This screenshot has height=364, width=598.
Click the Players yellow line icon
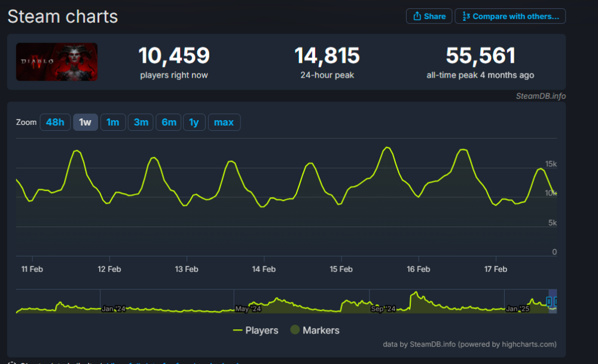pos(237,330)
